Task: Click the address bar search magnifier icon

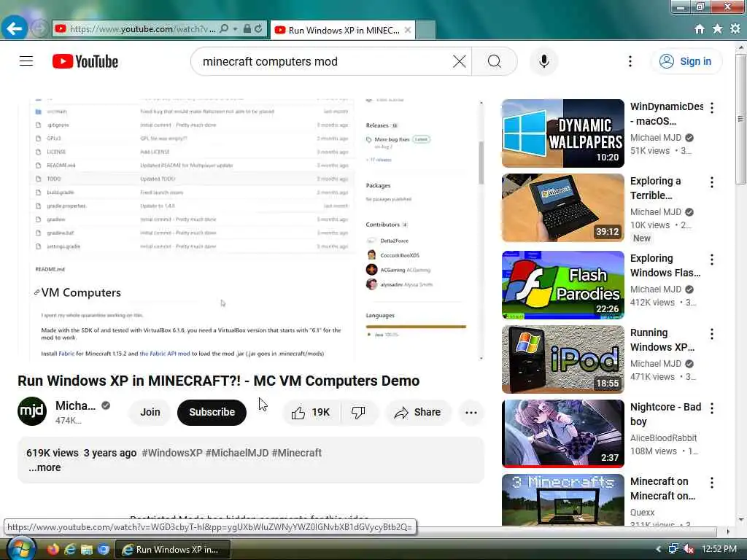Action: click(x=224, y=29)
